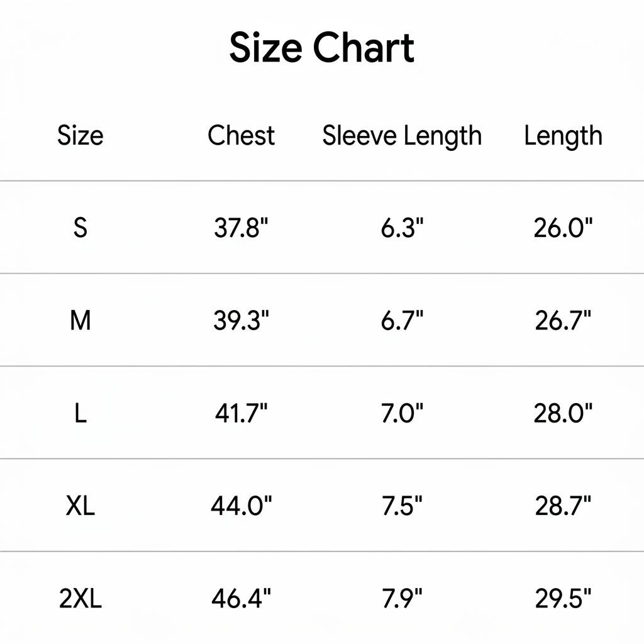
Task: Click the 37.8" chest value
Action: (x=241, y=228)
